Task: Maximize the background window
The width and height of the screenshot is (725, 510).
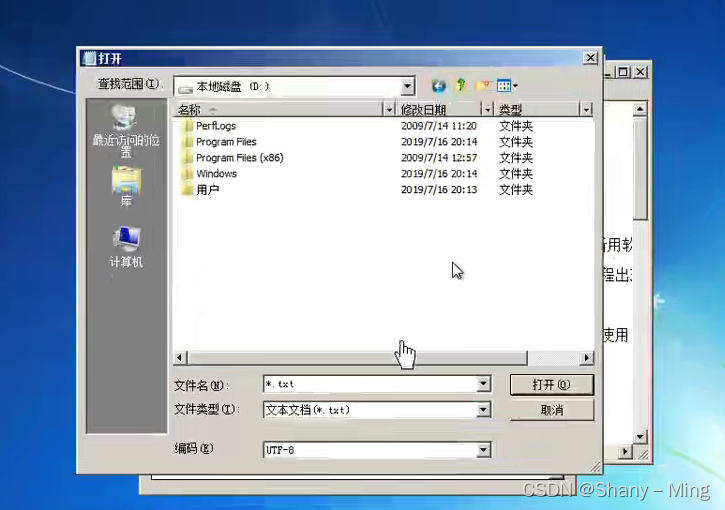Action: pyautogui.click(x=623, y=72)
